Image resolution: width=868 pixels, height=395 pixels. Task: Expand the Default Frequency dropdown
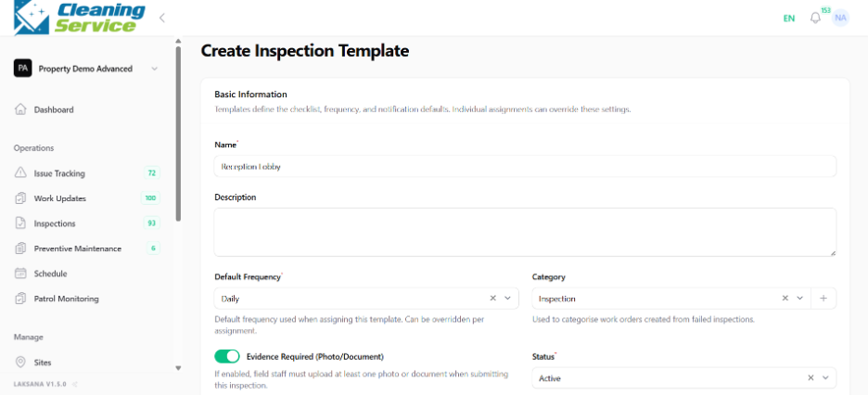click(x=507, y=299)
